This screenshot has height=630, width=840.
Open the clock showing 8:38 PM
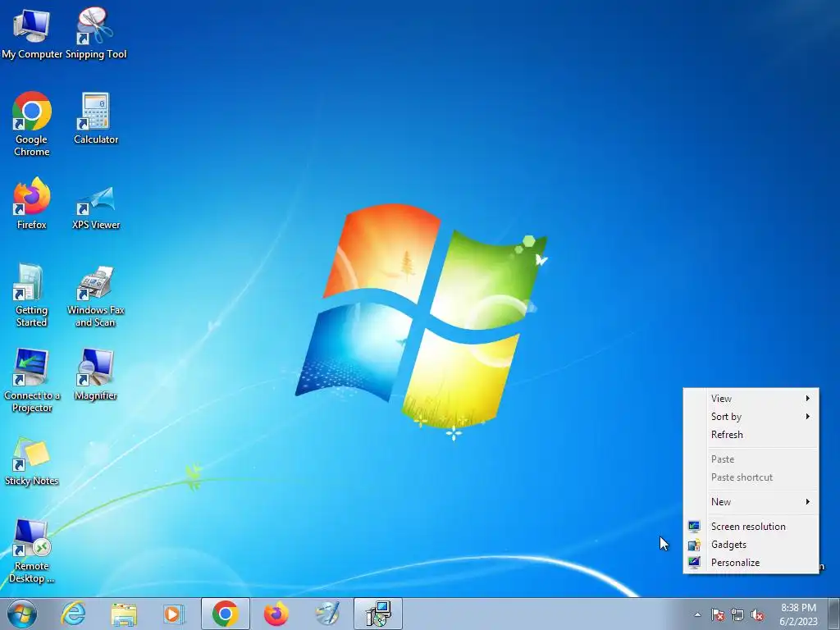[798, 614]
